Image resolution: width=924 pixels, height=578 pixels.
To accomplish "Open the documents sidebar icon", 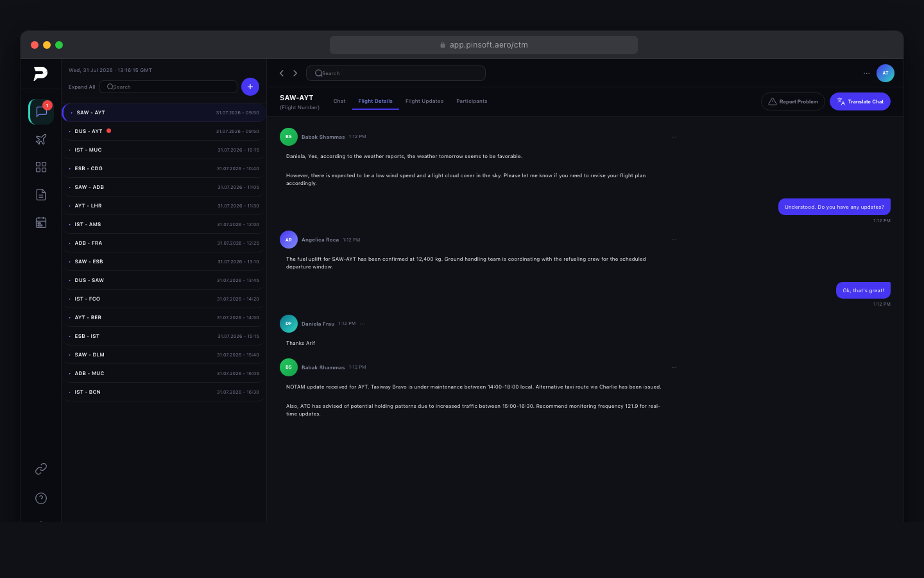I will pos(41,195).
